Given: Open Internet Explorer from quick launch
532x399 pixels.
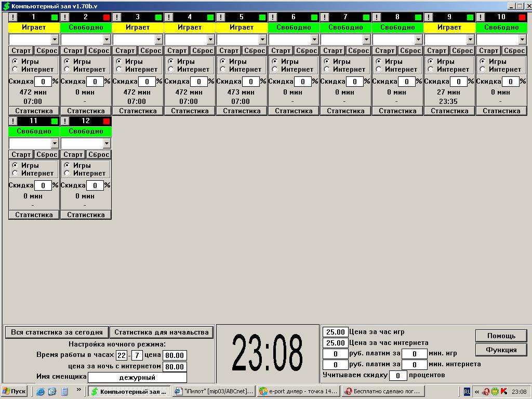Looking at the screenshot, I should point(41,391).
